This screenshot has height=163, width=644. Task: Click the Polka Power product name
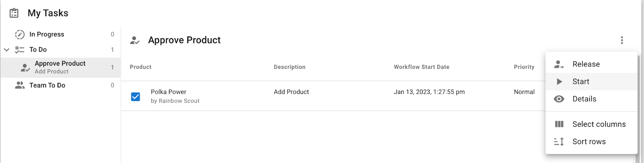click(x=168, y=92)
